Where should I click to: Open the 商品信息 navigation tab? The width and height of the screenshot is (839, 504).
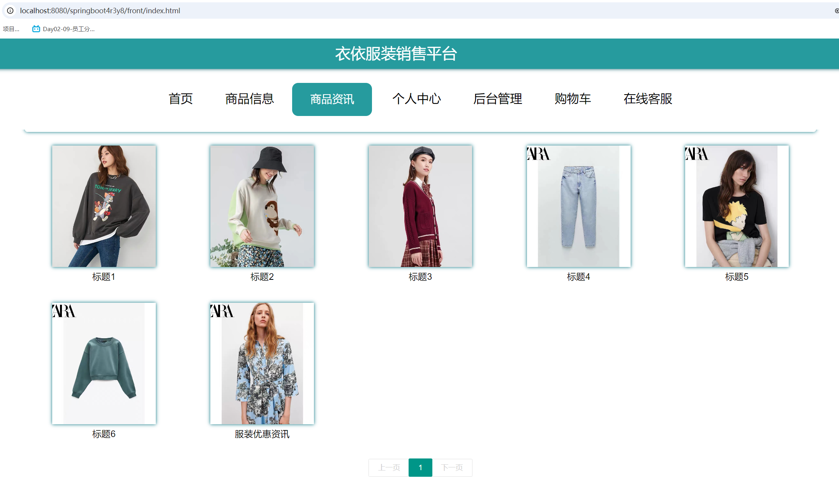(x=249, y=99)
